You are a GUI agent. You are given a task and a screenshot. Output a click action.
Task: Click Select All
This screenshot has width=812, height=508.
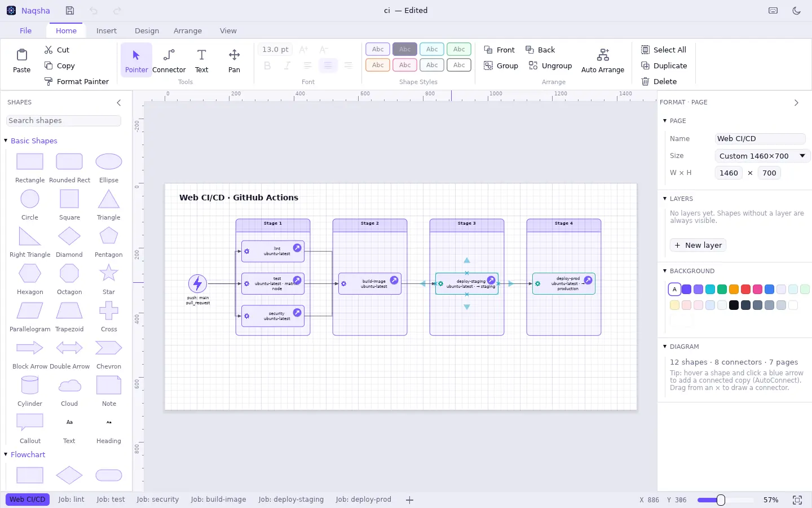[x=664, y=50]
